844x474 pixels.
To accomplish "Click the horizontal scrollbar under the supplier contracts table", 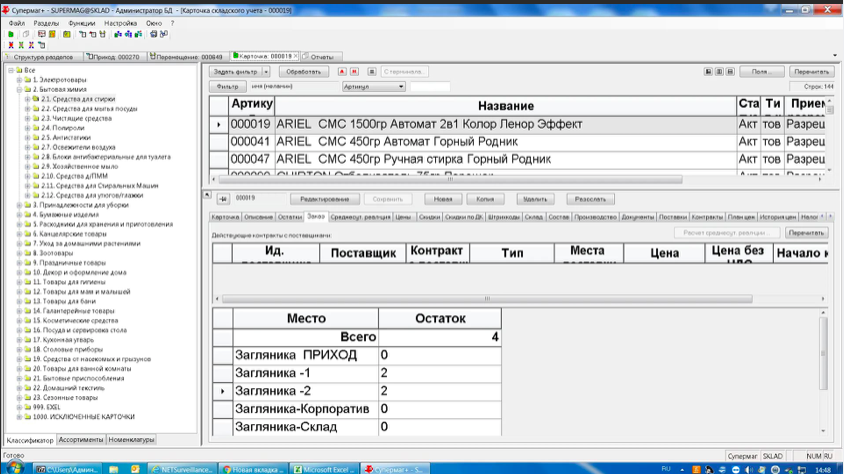I will 486,298.
